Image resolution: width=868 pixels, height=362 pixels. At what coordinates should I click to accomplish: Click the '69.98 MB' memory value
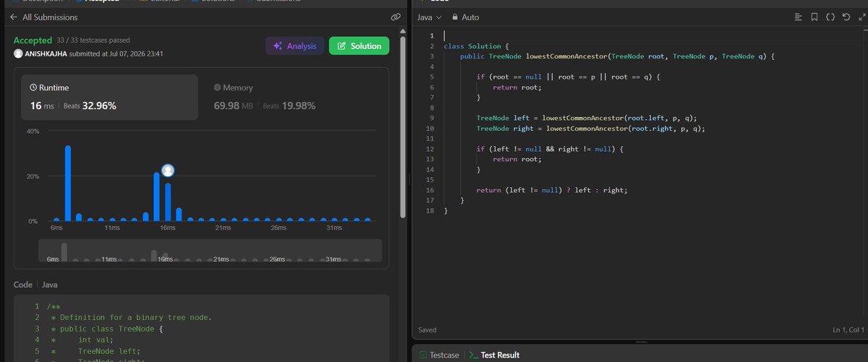point(234,105)
